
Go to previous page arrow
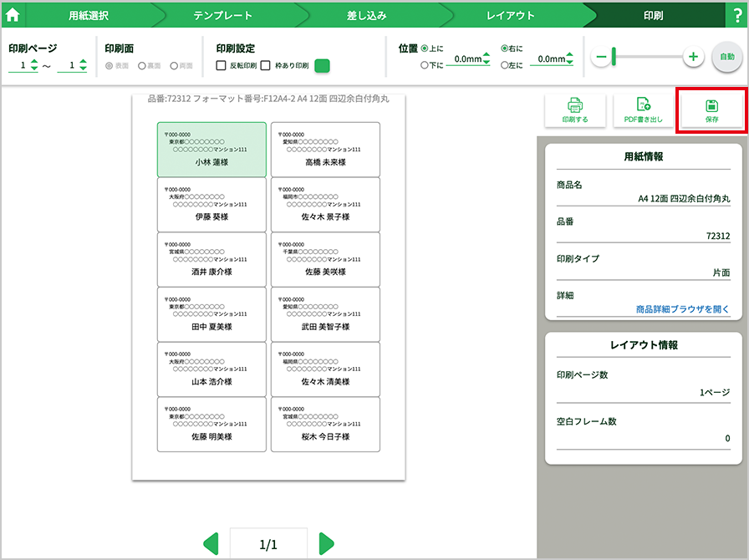pos(211,544)
